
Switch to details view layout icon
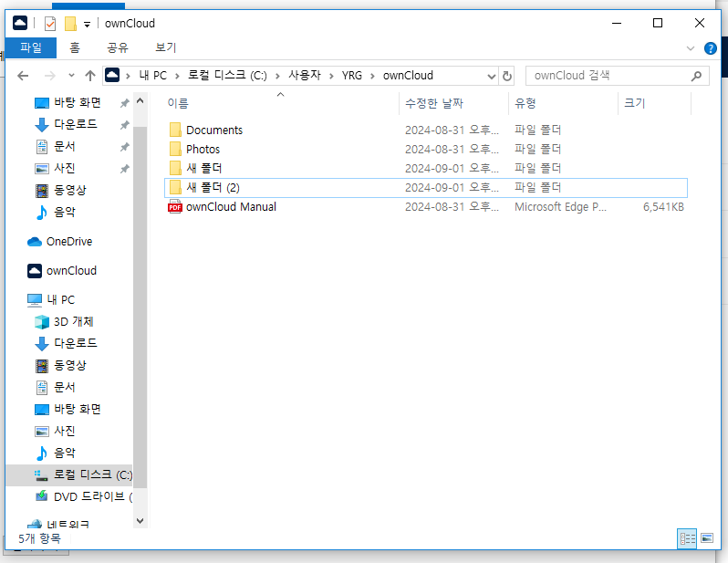(687, 538)
